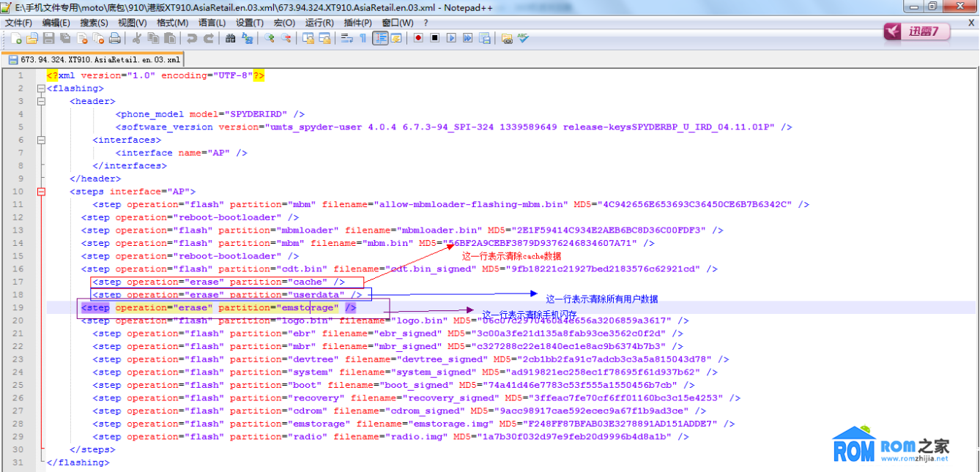Create a new document with New icon

(x=16, y=38)
